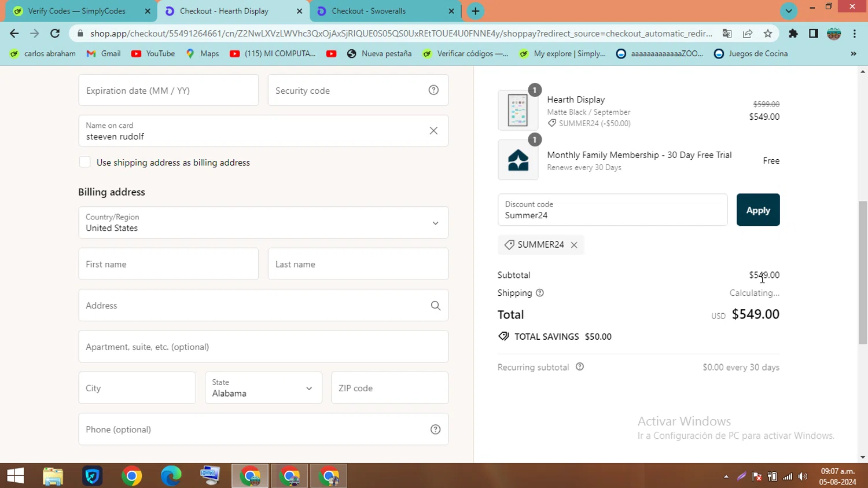Go back in browser history

pyautogui.click(x=14, y=34)
